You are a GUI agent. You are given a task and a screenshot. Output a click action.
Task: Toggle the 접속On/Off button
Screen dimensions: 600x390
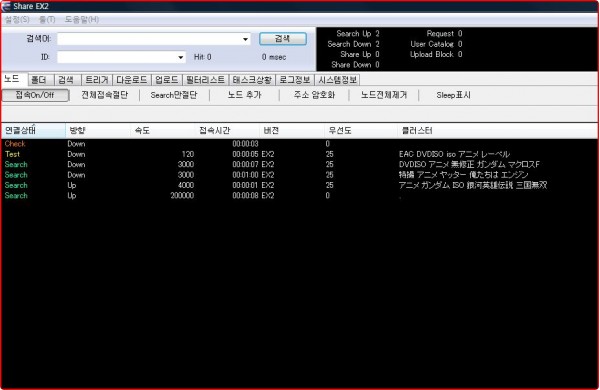coord(35,95)
